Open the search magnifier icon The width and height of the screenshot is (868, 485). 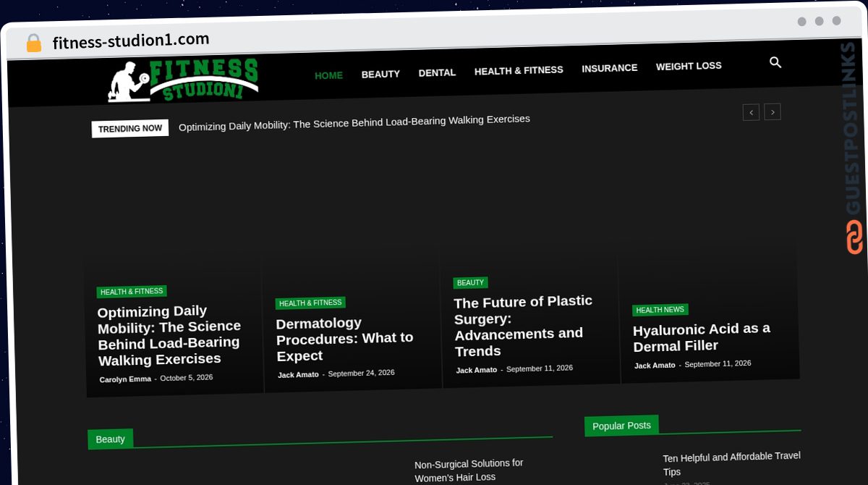click(775, 63)
